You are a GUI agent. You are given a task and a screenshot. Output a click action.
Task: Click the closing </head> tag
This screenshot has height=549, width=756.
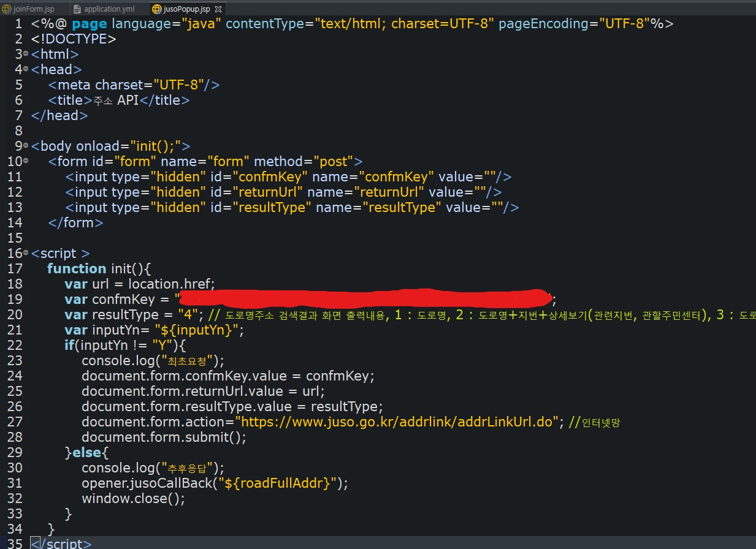pos(59,115)
